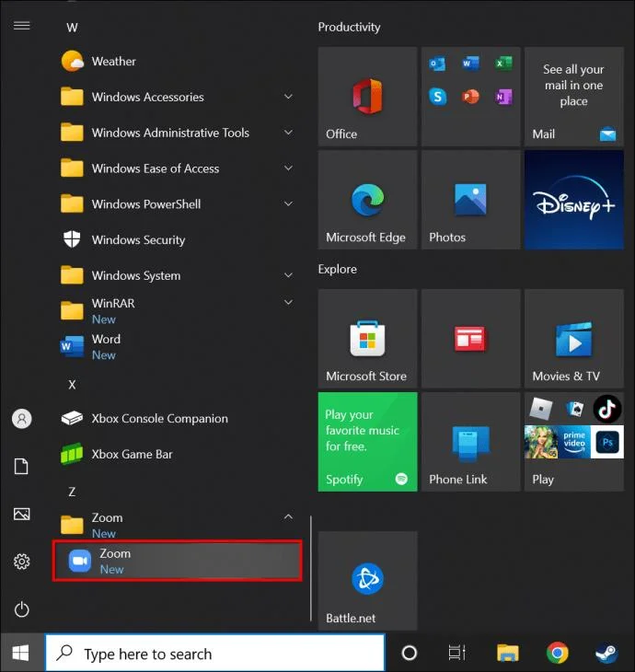Open the red News tile
This screenshot has height=672, width=635.
click(x=470, y=339)
